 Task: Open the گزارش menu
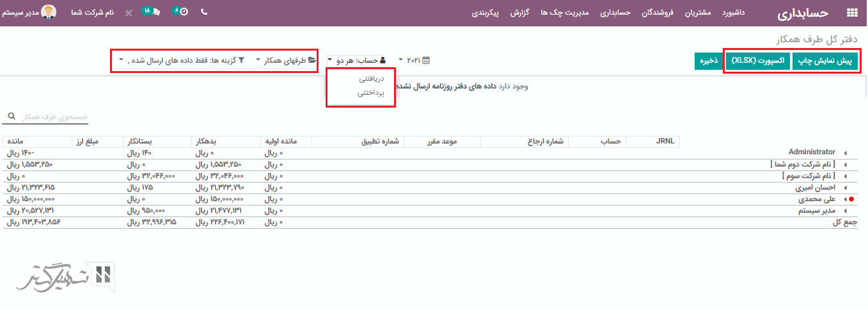click(519, 13)
